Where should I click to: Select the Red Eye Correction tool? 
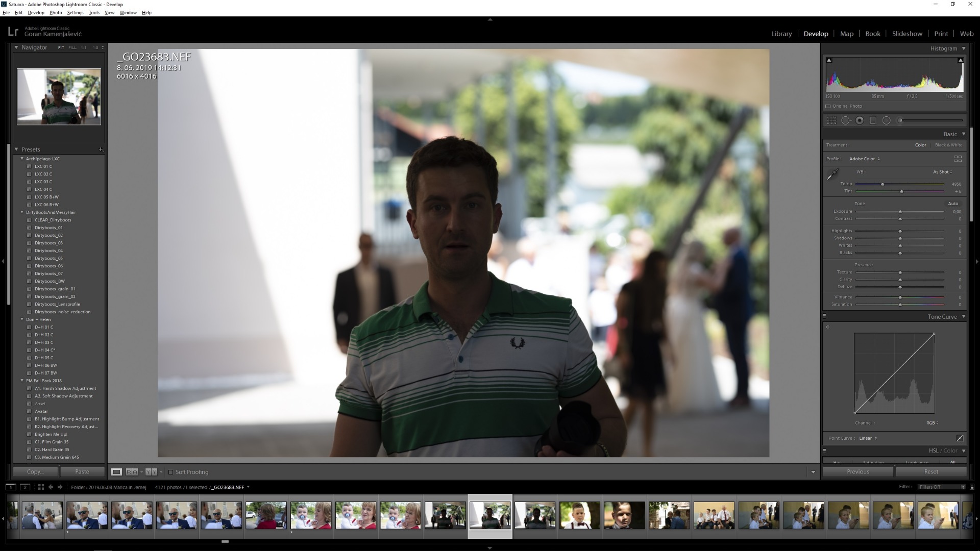(x=860, y=120)
